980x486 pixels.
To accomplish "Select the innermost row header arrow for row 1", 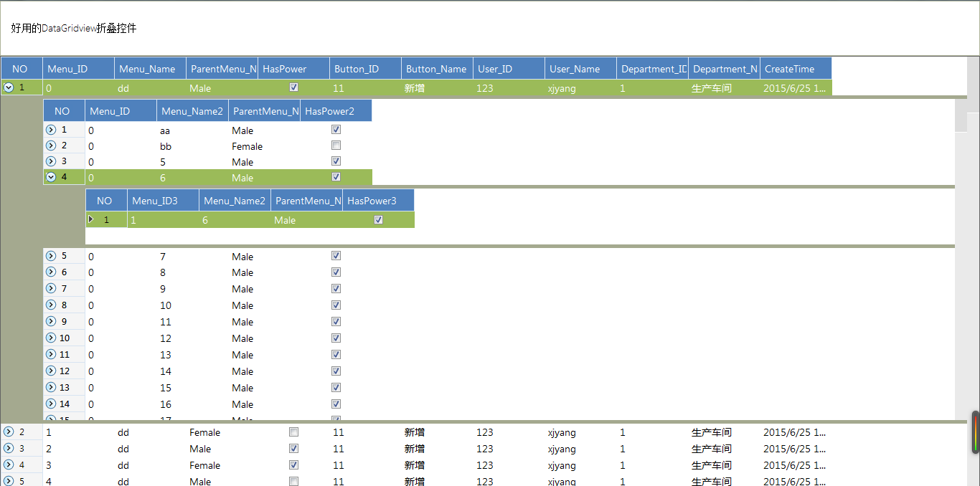I will click(x=91, y=219).
